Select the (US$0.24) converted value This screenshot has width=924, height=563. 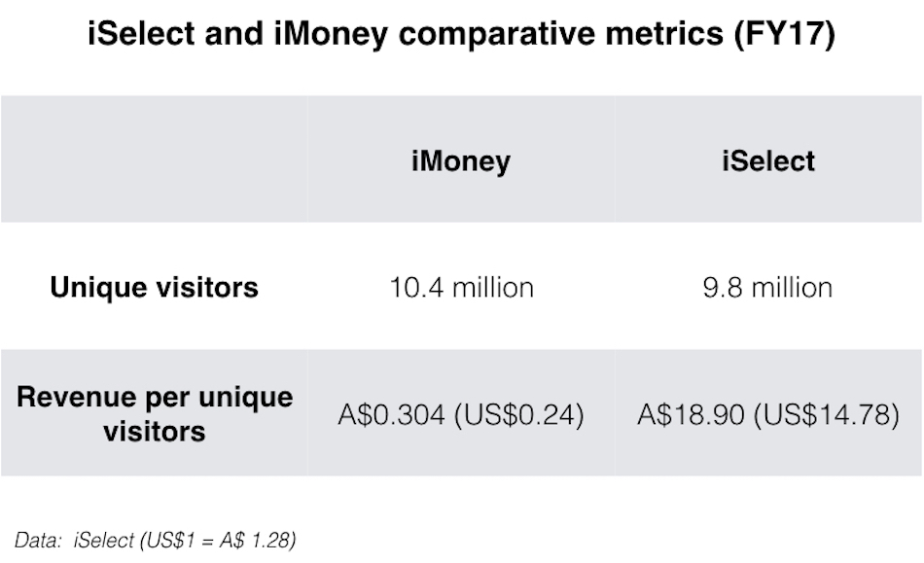pos(520,414)
